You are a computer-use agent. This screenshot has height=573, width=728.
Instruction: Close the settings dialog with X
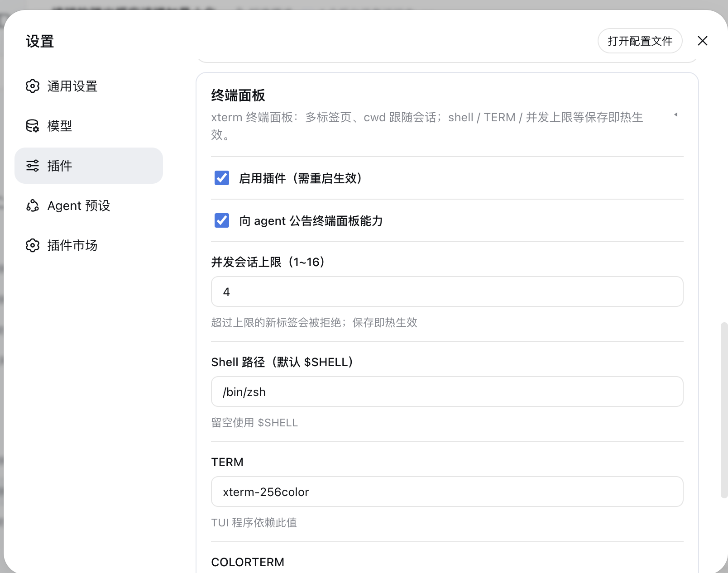(703, 41)
